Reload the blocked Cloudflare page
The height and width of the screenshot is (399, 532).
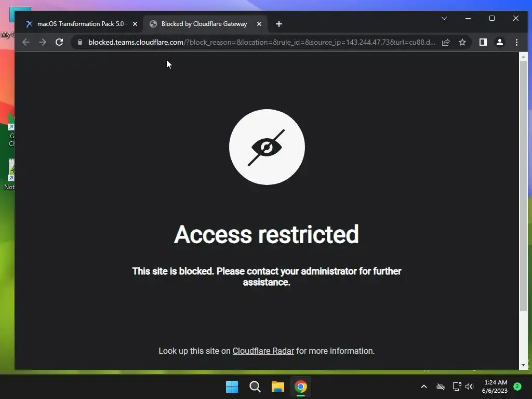pos(59,42)
